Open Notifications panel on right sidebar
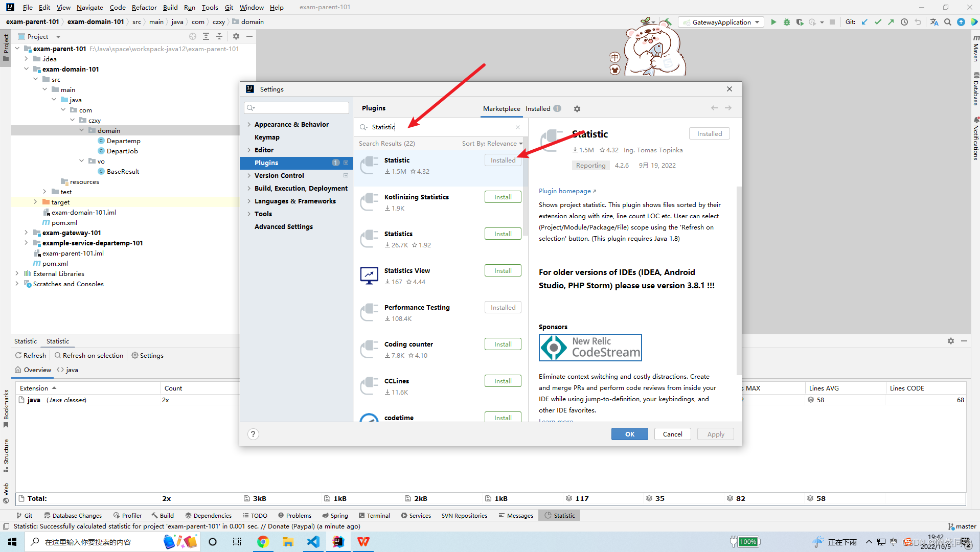 click(x=975, y=139)
